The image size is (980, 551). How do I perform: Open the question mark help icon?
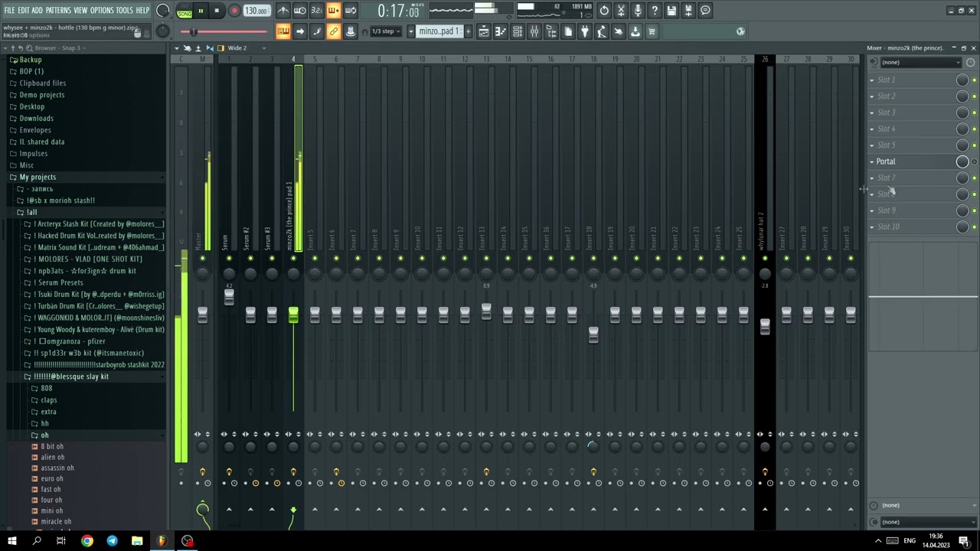655,11
